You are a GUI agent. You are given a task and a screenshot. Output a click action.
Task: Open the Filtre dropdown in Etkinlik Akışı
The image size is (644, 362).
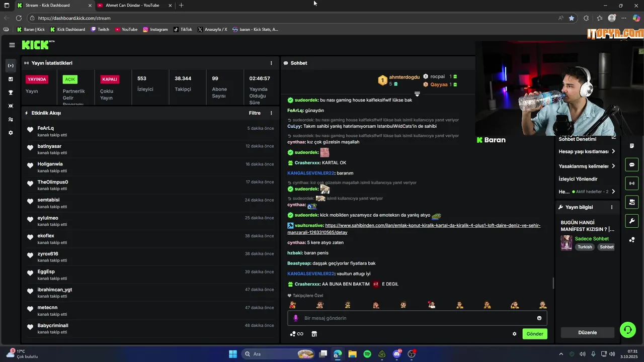coord(255,113)
